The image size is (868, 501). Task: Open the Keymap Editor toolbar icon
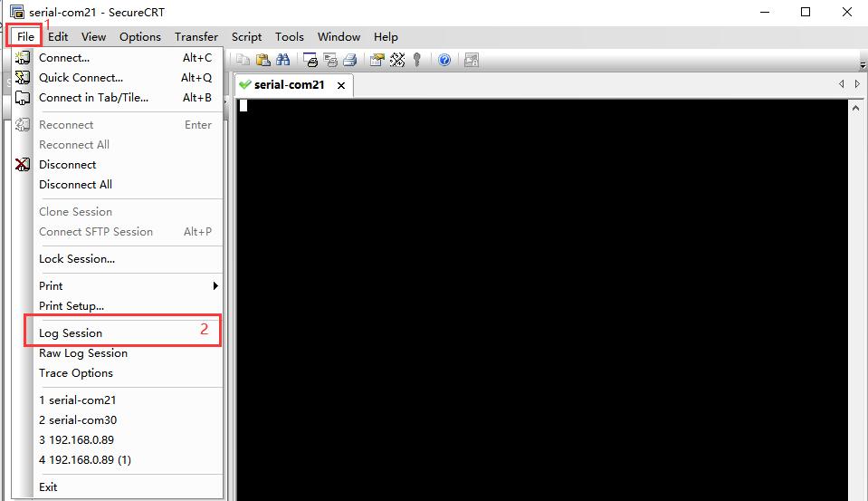click(x=397, y=60)
